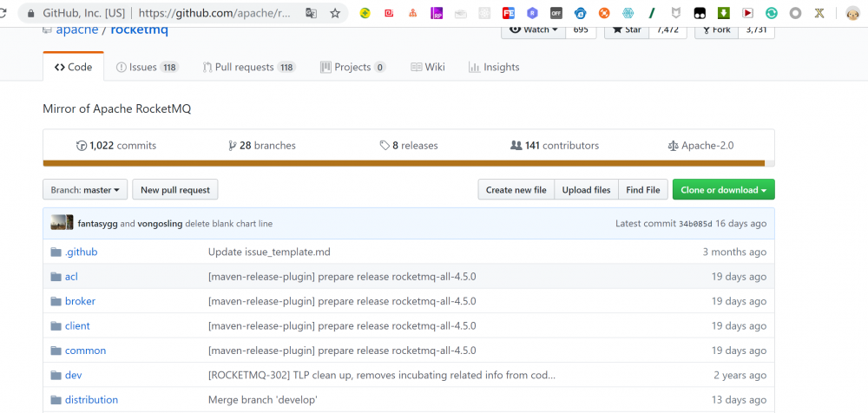868x413 pixels.
Task: Open the Watch notifications dropdown
Action: tap(532, 30)
